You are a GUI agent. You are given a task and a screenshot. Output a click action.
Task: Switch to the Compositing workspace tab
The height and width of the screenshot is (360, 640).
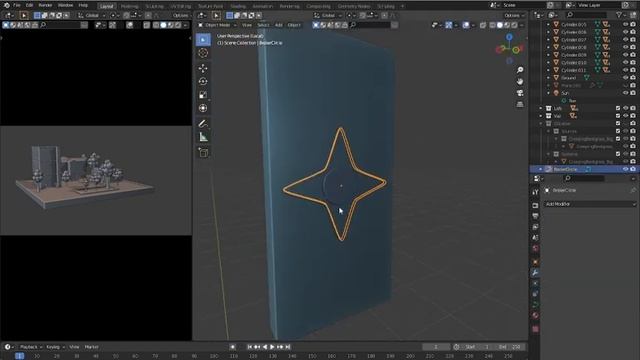pyautogui.click(x=318, y=6)
